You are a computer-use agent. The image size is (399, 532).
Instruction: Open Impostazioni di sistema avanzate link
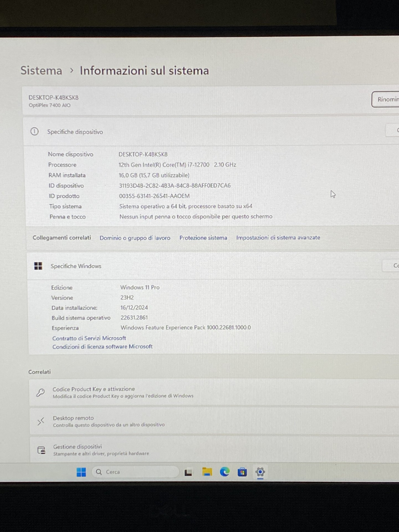[278, 237]
